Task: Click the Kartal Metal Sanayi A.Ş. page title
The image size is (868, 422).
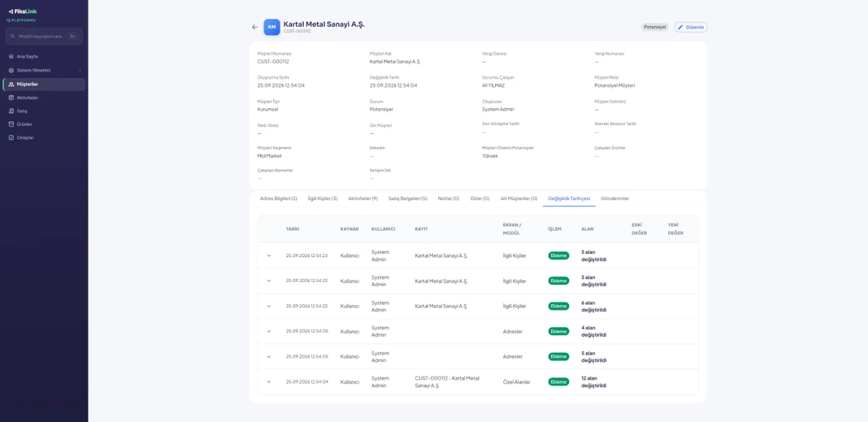Action: point(324,24)
